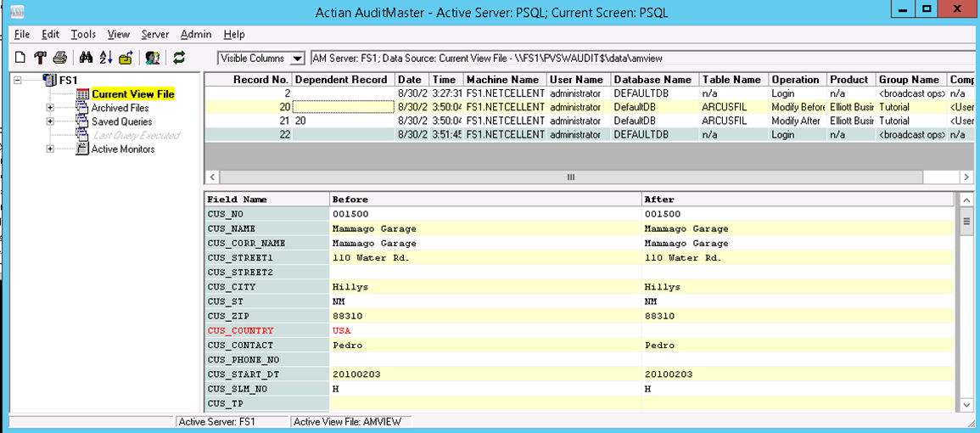Image resolution: width=980 pixels, height=433 pixels.
Task: Click the CUS_CITY field name
Action: (267, 287)
